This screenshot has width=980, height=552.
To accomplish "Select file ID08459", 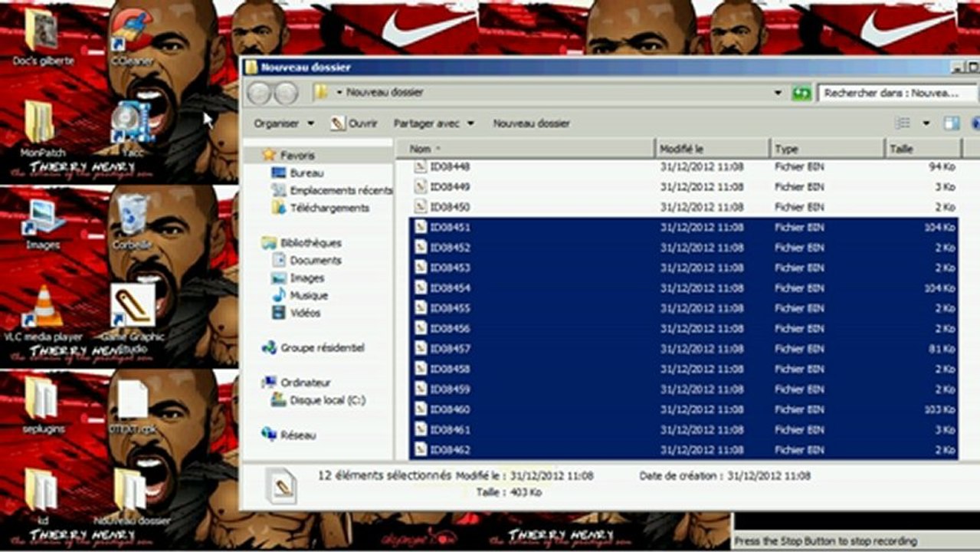I will click(683, 389).
